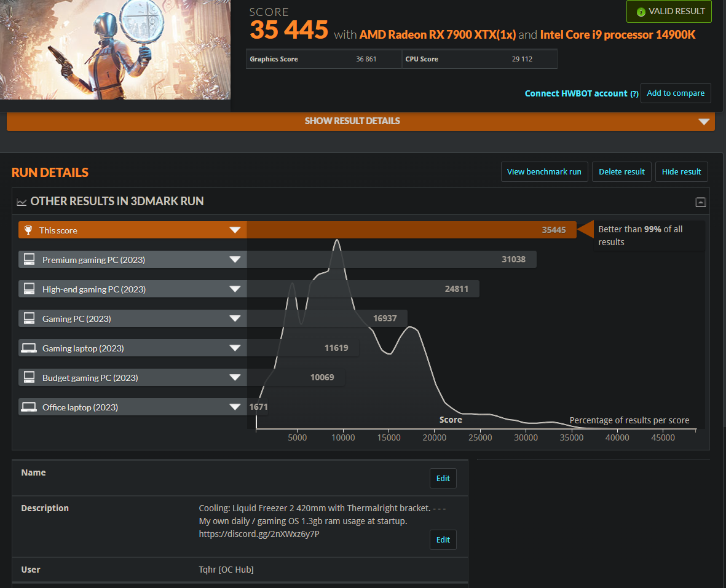Click the Office laptop icon

[29, 407]
